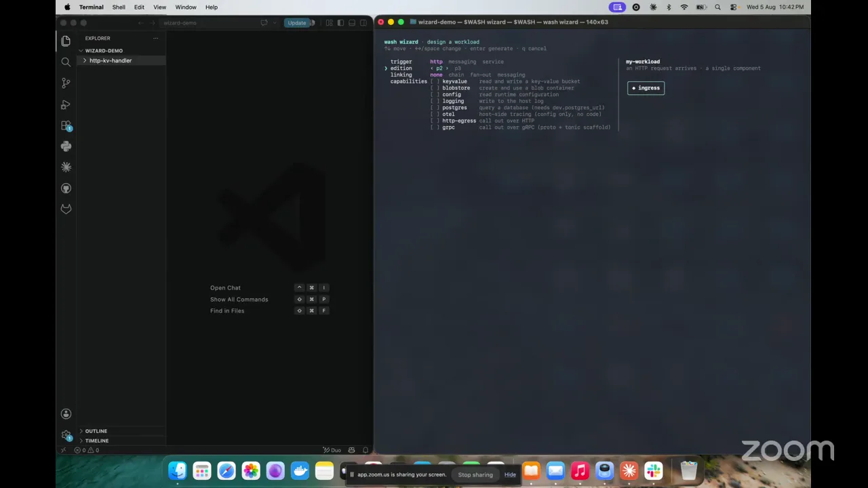
Task: Toggle the config capability checkbox
Action: 435,95
